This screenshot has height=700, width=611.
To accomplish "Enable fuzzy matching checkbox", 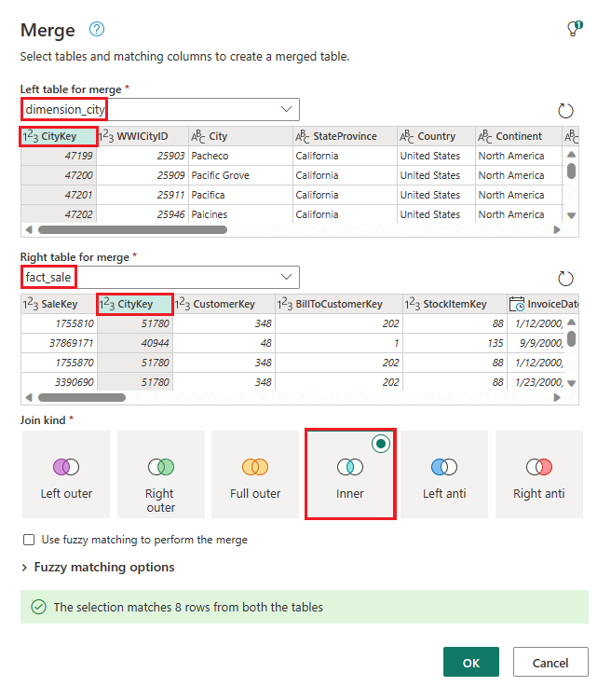I will 29,540.
